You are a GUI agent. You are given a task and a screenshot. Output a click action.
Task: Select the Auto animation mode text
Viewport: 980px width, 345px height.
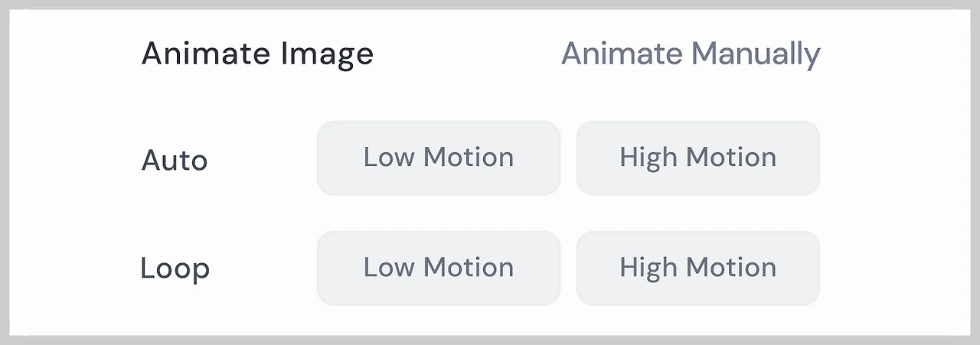point(175,161)
